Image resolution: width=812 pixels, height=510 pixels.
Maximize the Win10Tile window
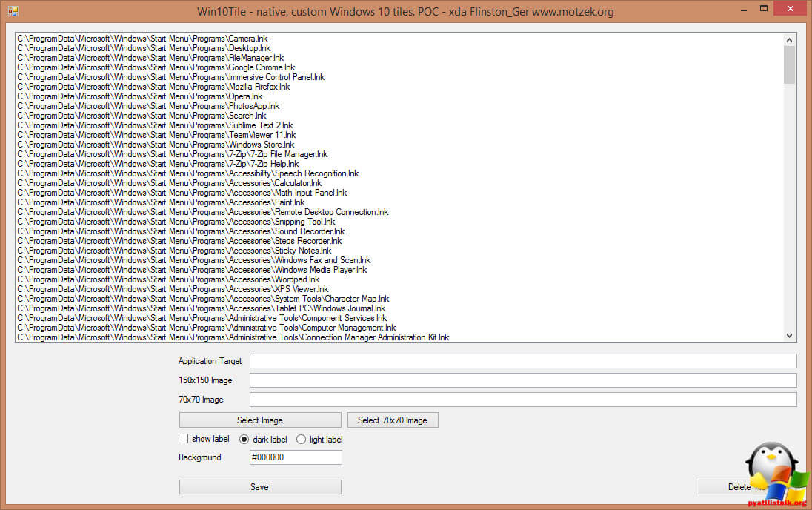point(763,8)
